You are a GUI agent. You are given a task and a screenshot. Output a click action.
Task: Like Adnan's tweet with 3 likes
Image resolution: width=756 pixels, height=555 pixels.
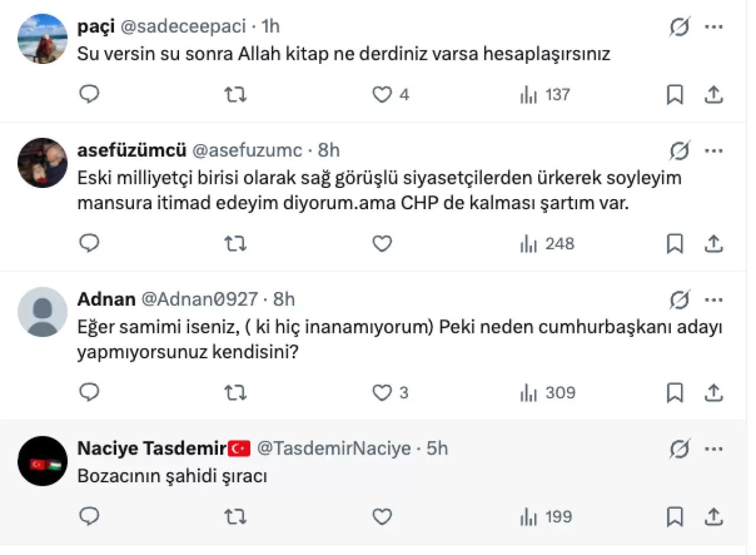[383, 392]
